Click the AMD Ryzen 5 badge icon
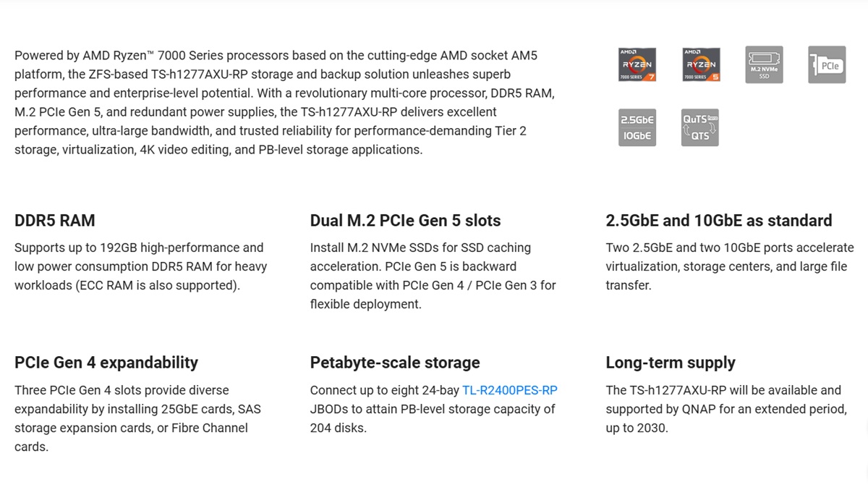The image size is (868, 490). (700, 65)
